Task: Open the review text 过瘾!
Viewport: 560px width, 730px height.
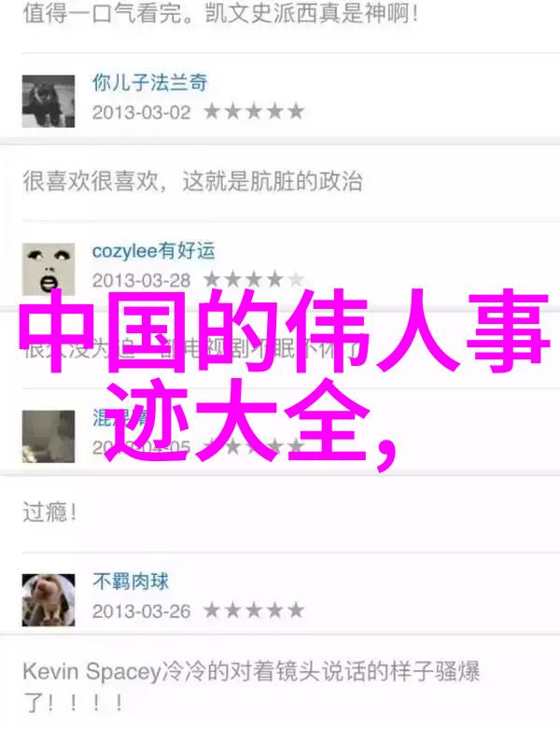Action: [x=49, y=512]
